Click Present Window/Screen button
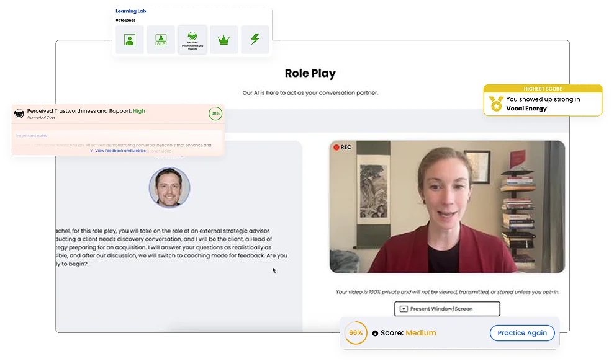The width and height of the screenshot is (614, 364). (x=446, y=308)
